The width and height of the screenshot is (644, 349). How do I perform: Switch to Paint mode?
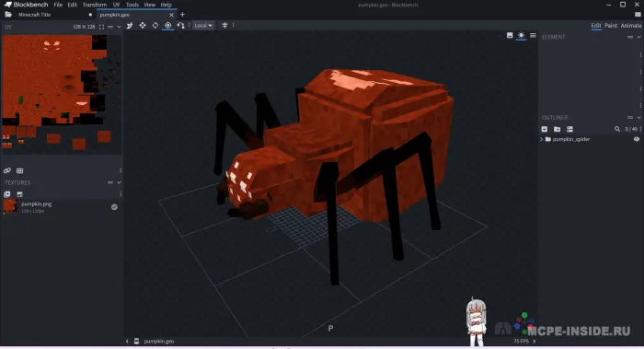pyautogui.click(x=611, y=26)
